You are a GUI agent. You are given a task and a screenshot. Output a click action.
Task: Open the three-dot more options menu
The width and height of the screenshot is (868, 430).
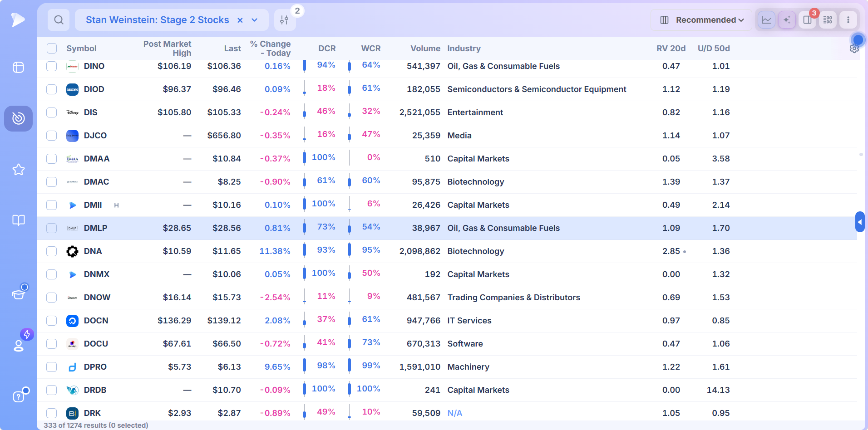[x=848, y=20]
